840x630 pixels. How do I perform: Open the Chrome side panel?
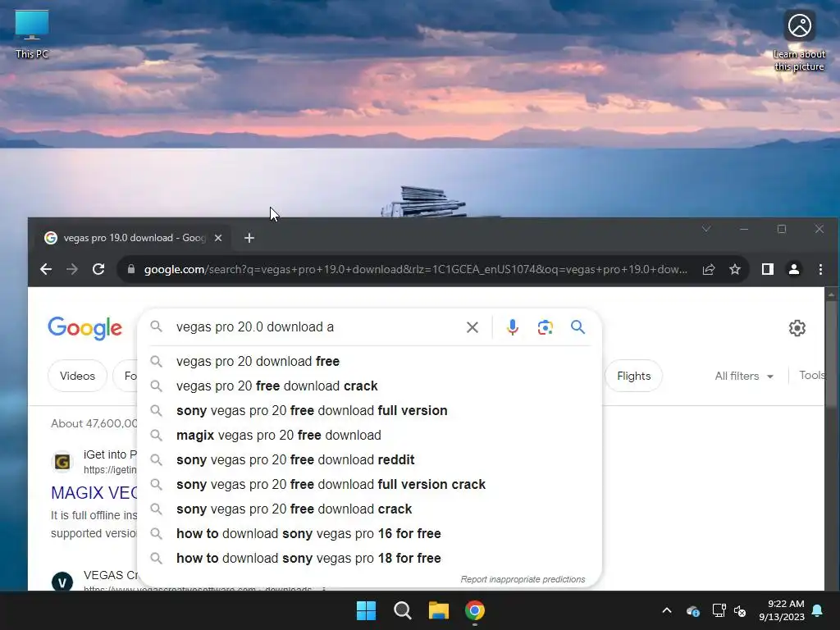coord(768,269)
